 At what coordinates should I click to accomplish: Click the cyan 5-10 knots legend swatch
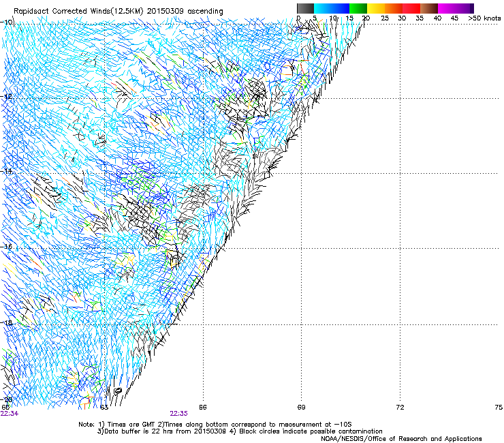pos(323,8)
